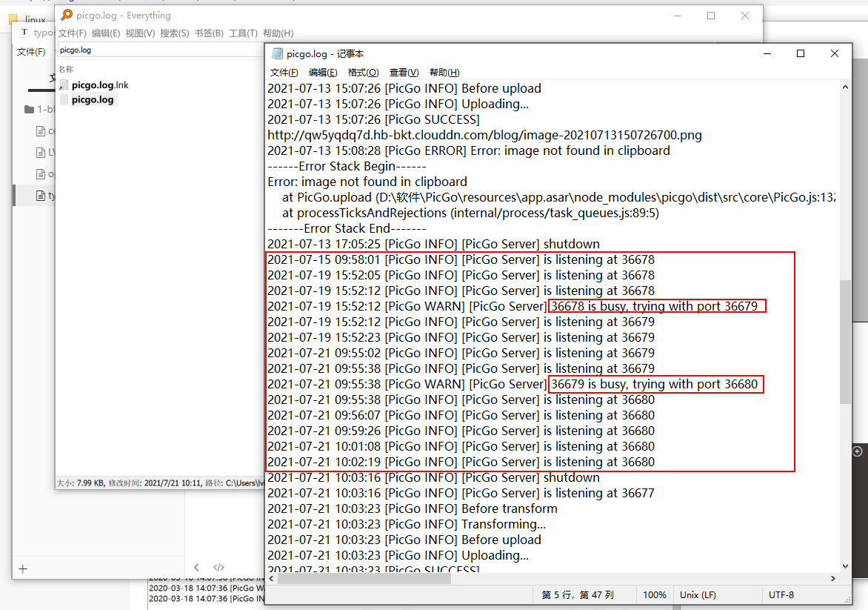Click the Notepad icon in title bar
Image resolution: width=868 pixels, height=610 pixels.
(x=278, y=54)
